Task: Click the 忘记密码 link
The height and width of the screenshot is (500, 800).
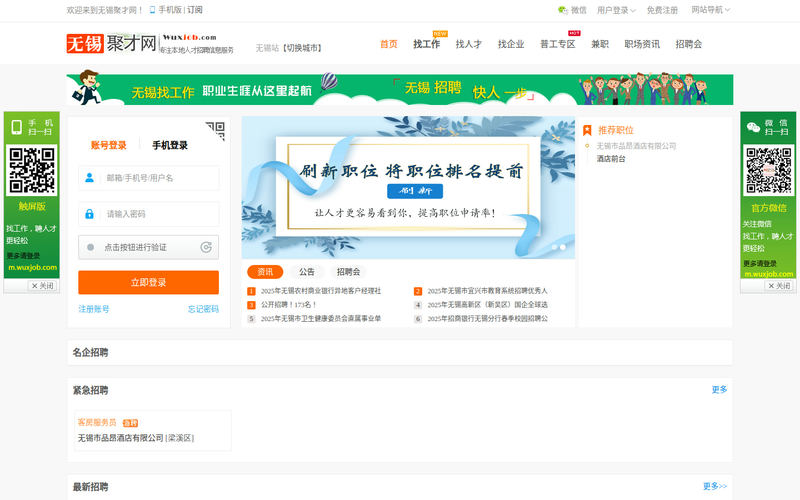Action: click(x=203, y=309)
